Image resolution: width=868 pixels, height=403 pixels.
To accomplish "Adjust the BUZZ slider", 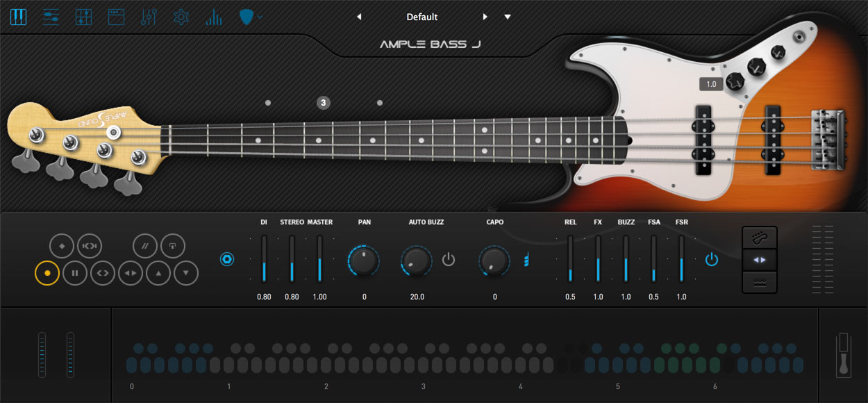I will (626, 258).
